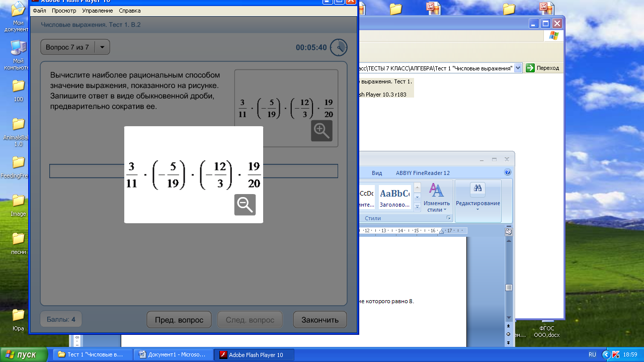Click the Windows flag logo in Explorer
The height and width of the screenshot is (362, 644).
(x=553, y=36)
